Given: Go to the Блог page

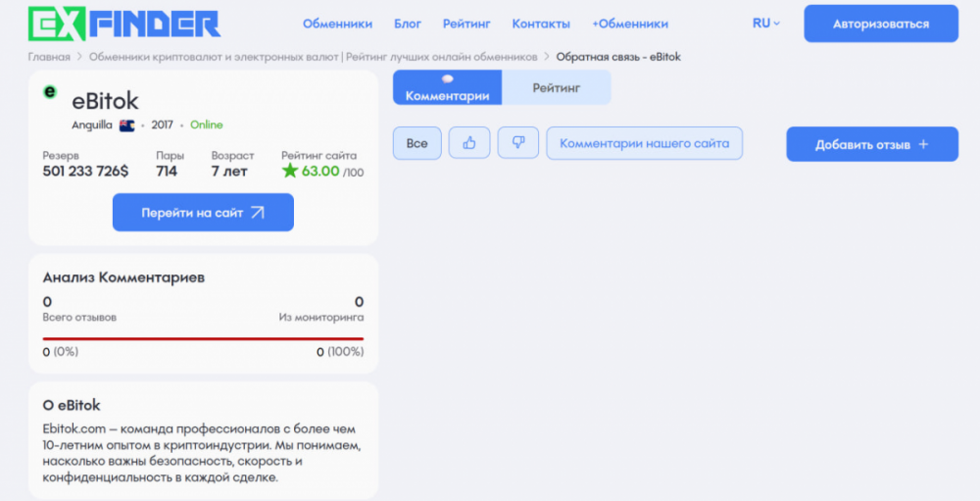Looking at the screenshot, I should 408,24.
